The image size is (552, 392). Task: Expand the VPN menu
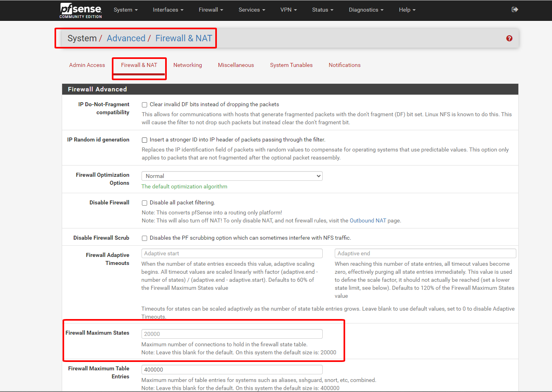click(x=289, y=10)
